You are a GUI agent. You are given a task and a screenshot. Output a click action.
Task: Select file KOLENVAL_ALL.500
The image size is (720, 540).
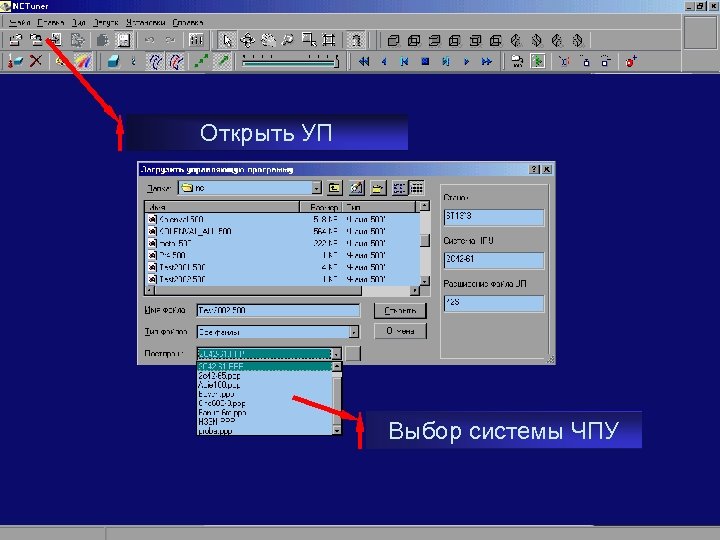click(189, 231)
